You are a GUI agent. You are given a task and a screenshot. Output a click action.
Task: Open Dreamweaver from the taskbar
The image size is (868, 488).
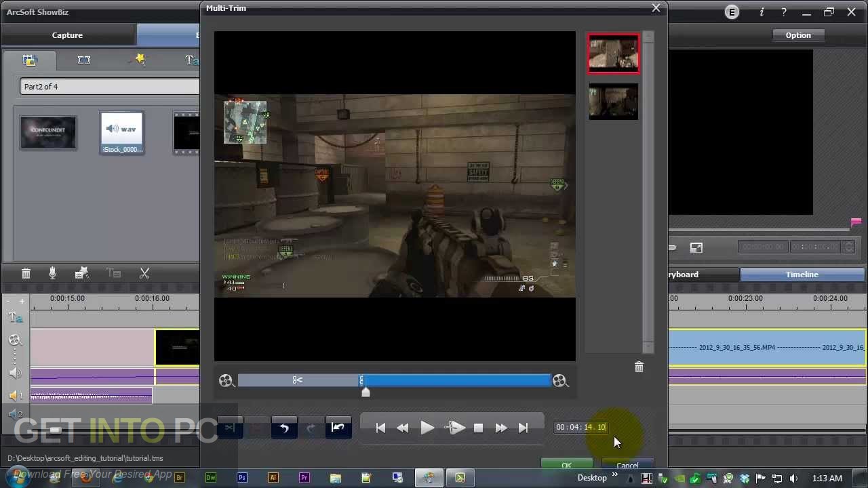211,478
